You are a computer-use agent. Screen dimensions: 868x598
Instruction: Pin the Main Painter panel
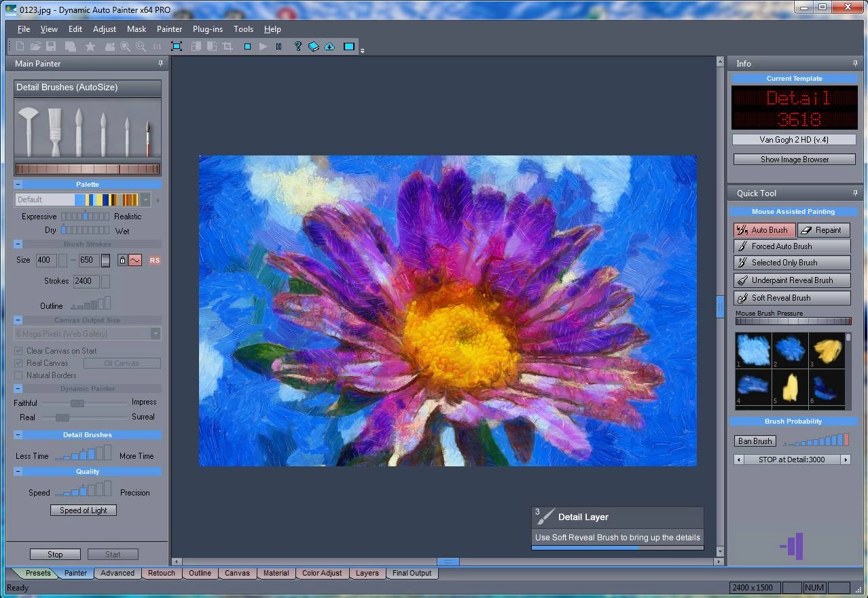point(160,63)
